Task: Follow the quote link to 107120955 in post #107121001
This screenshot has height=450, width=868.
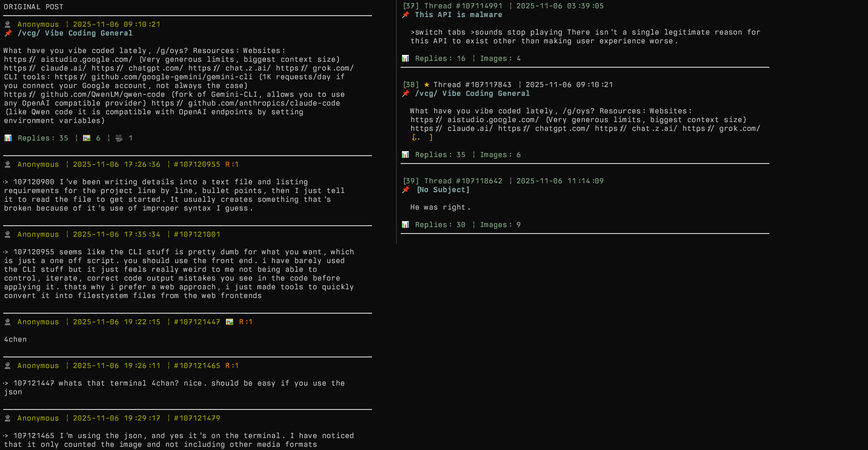Action: point(30,252)
